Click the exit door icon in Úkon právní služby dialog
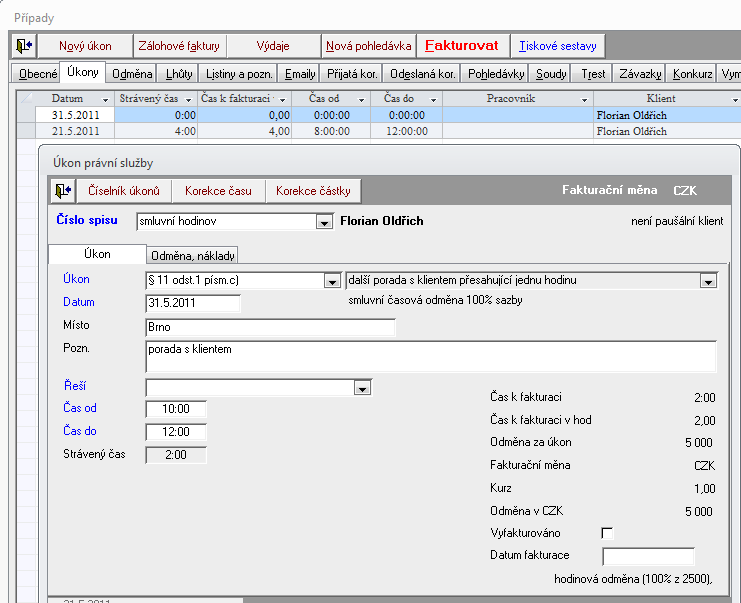This screenshot has height=603, width=741. (63, 191)
